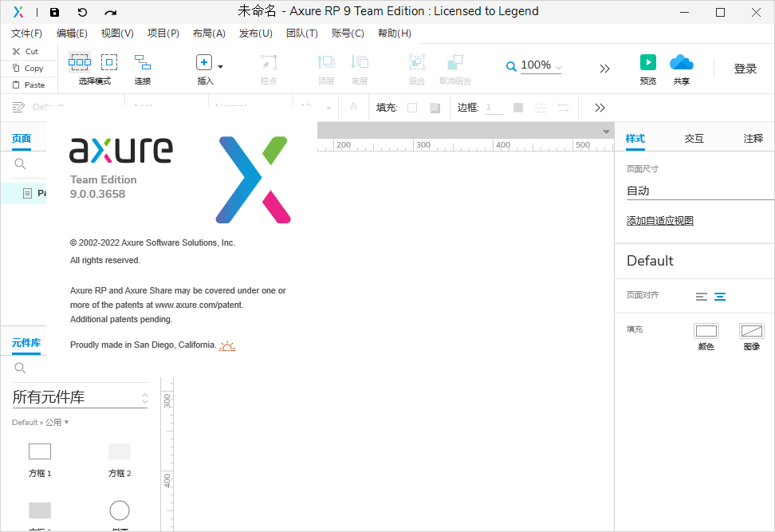Choose the intersected selection mode icon
775x532 pixels.
[x=80, y=62]
